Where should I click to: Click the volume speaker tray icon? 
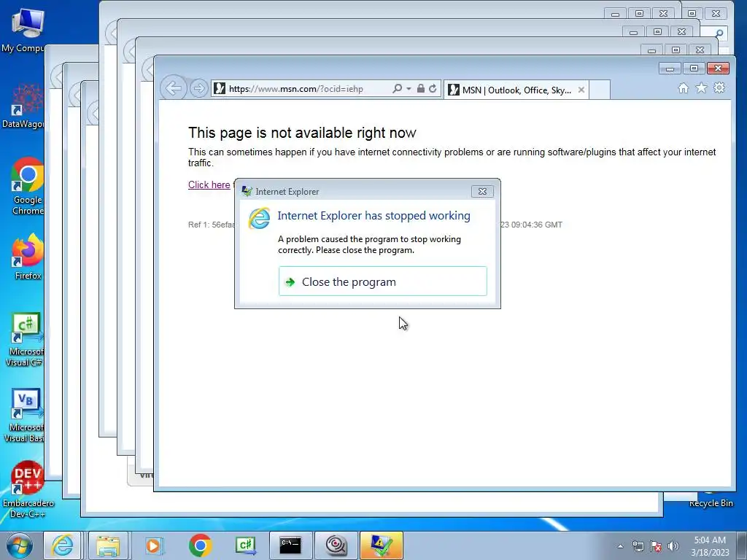click(x=673, y=546)
